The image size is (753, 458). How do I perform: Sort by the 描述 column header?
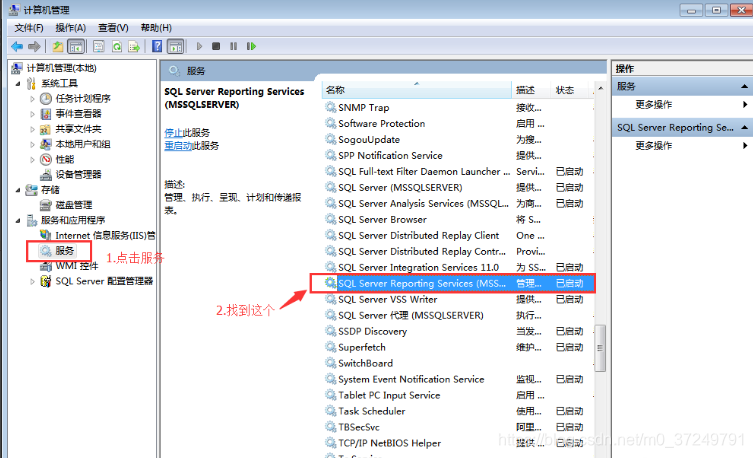[x=530, y=90]
